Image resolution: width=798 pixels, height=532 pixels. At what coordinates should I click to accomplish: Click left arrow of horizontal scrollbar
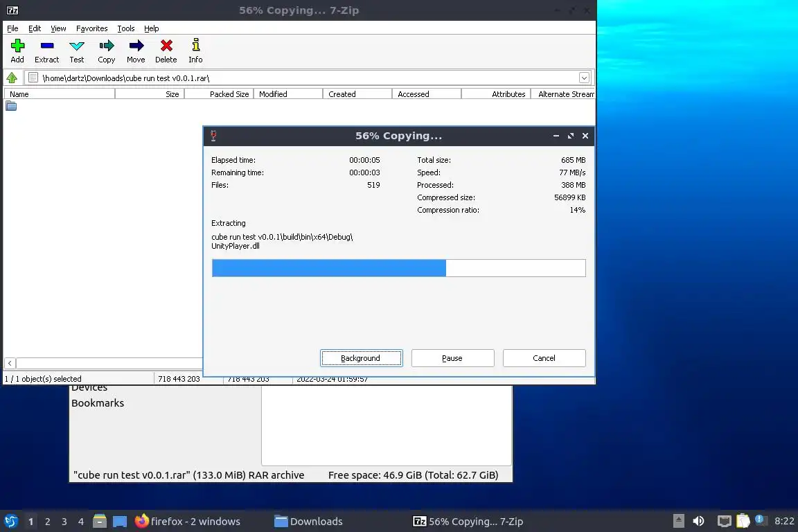[10, 364]
